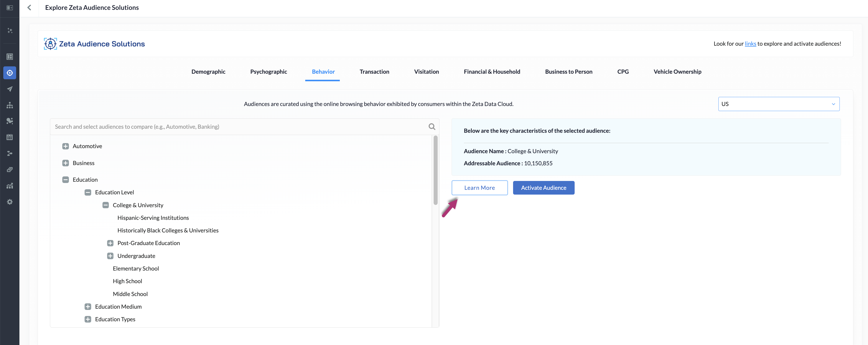Click the audience tree vertical scrollbar
The width and height of the screenshot is (868, 345).
tap(435, 170)
